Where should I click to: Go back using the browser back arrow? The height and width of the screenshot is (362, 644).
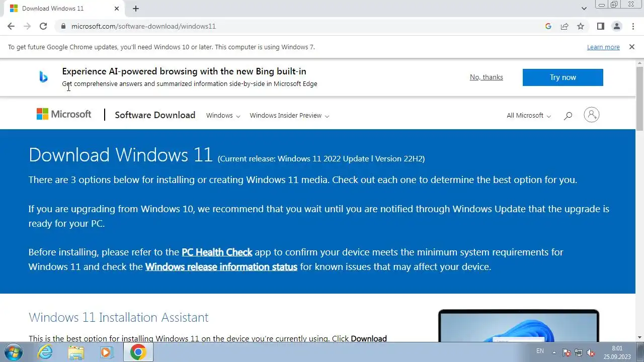11,26
